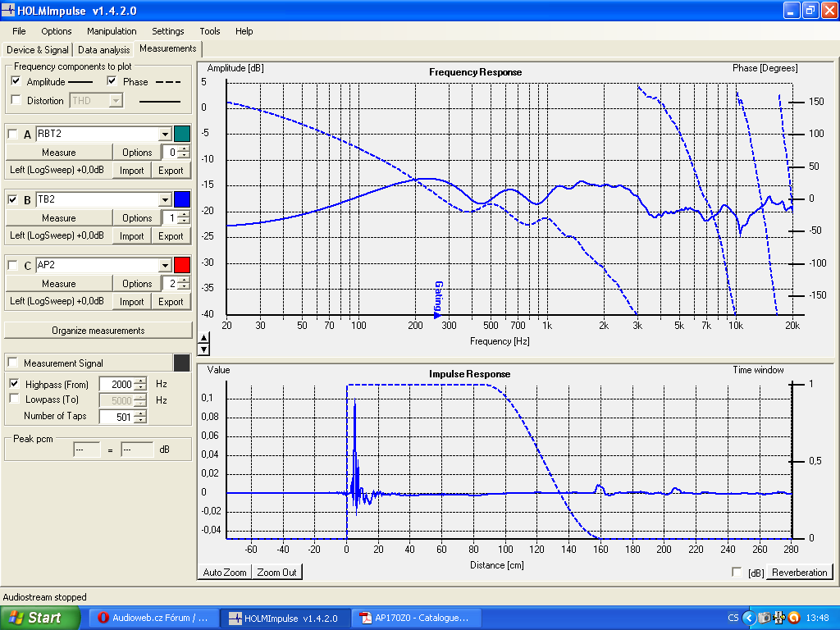Open the RBT2 measurement dropdown

(165, 134)
